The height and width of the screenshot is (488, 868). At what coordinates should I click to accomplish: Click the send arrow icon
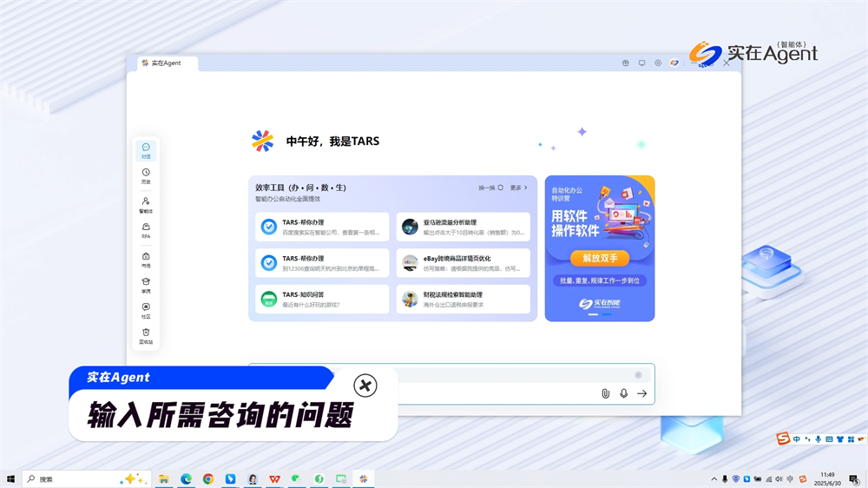coord(642,393)
